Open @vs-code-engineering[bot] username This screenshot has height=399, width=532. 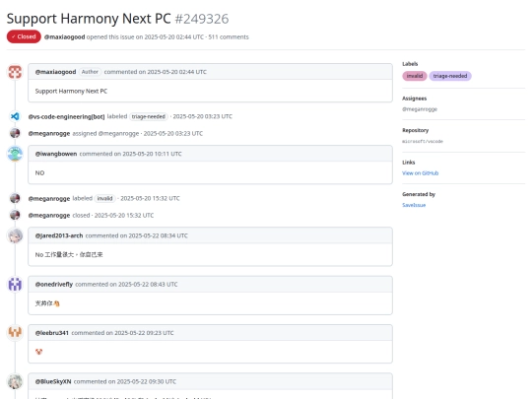coord(67,116)
